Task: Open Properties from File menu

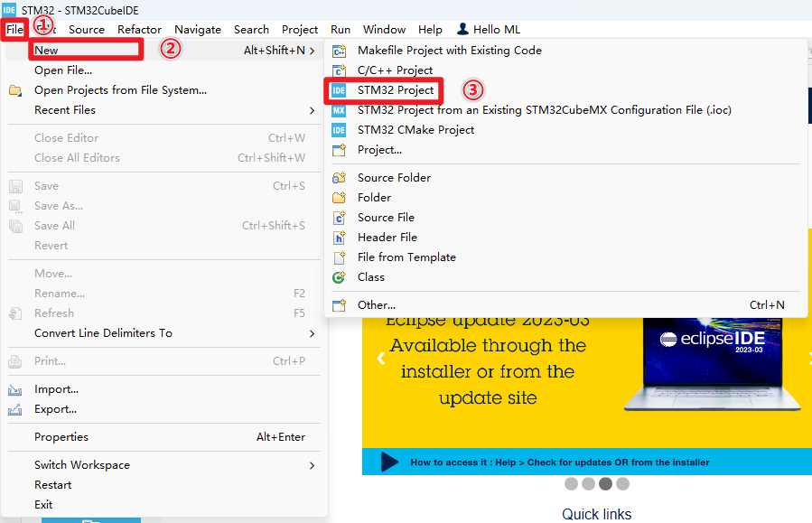Action: (165, 437)
